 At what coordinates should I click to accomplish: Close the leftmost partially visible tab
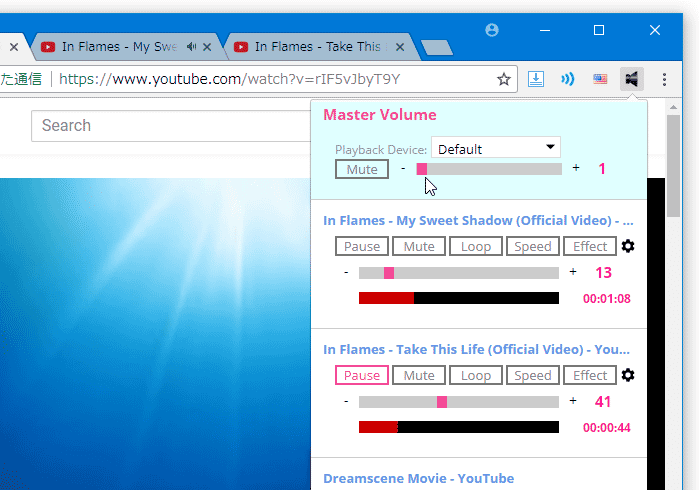point(14,47)
